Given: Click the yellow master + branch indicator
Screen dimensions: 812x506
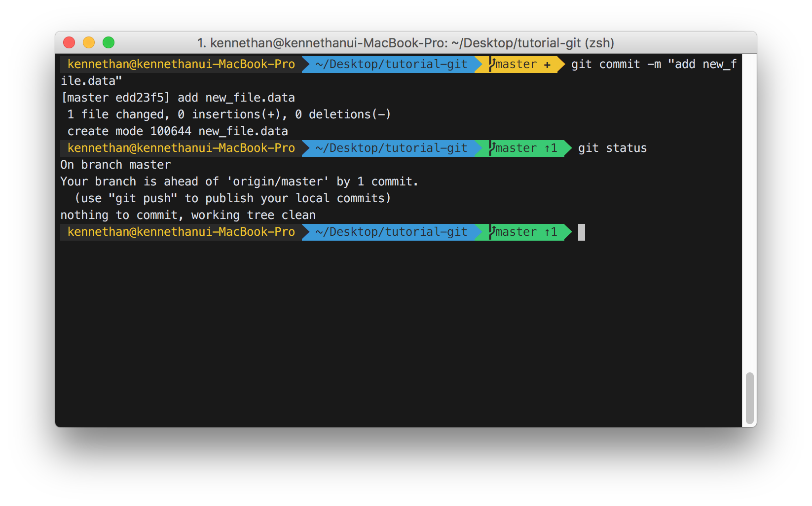Looking at the screenshot, I should coord(518,64).
